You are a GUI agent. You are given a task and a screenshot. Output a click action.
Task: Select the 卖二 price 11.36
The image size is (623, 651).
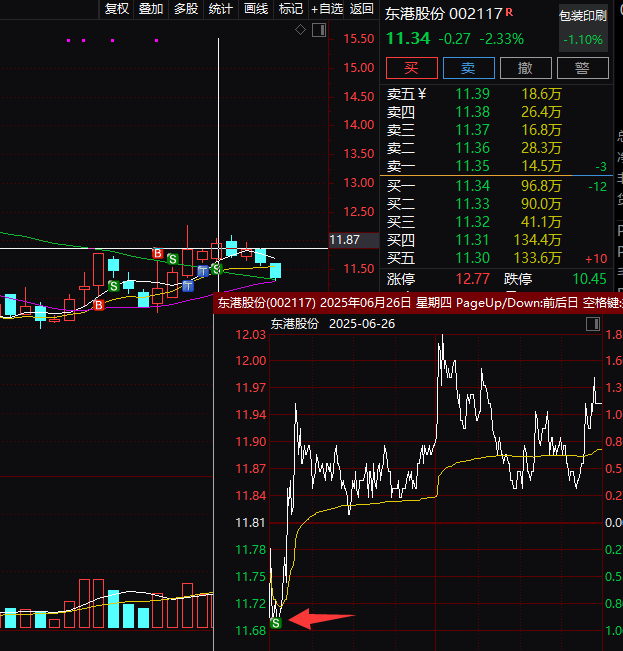click(x=473, y=148)
